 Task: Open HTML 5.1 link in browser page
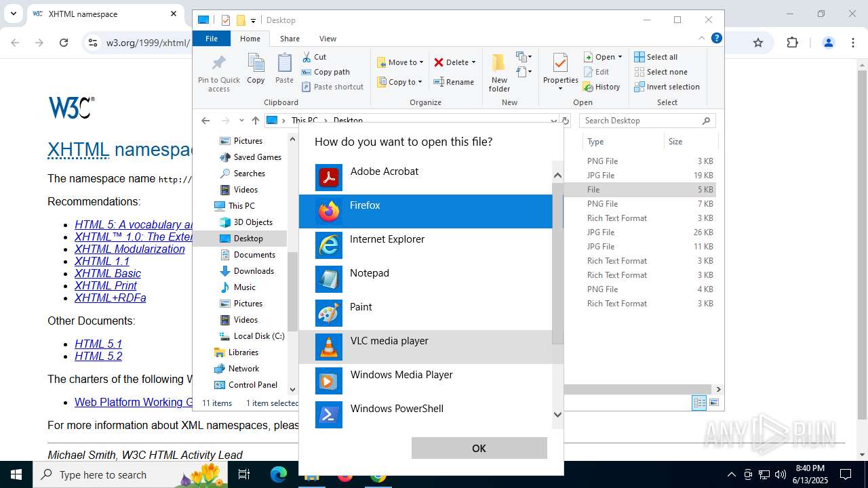pos(98,344)
